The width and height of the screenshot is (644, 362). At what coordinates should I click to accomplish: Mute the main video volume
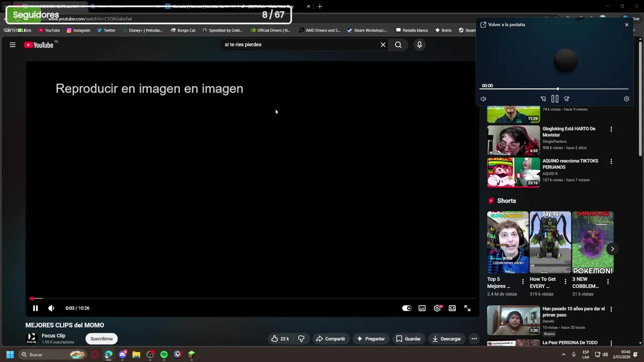click(51, 308)
